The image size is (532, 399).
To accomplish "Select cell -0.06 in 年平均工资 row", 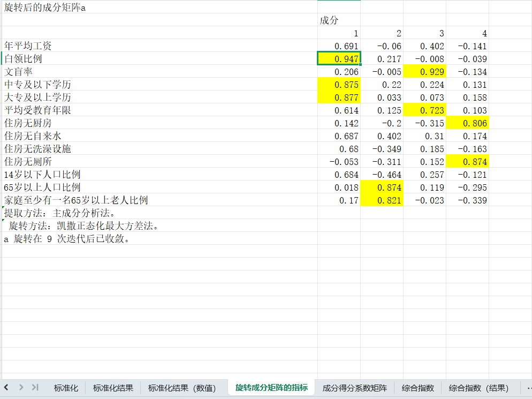I will click(x=382, y=46).
